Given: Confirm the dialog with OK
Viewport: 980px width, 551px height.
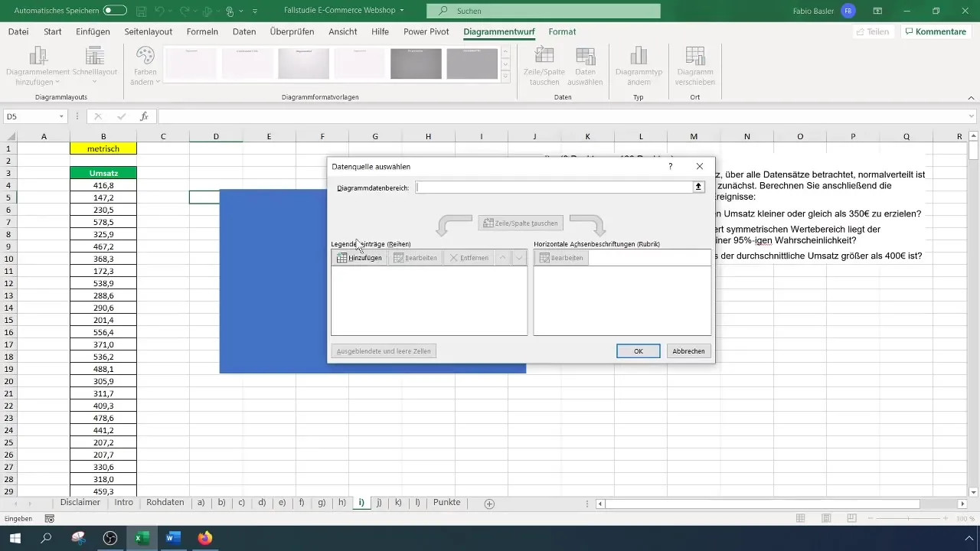Looking at the screenshot, I should click(x=638, y=351).
